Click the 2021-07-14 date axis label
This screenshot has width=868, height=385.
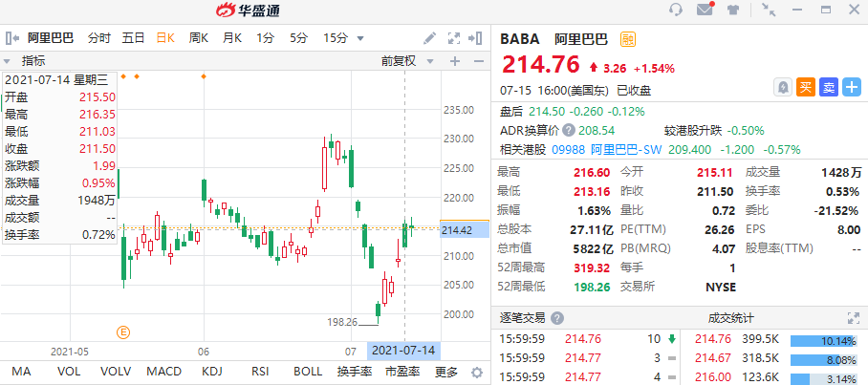[x=403, y=351]
